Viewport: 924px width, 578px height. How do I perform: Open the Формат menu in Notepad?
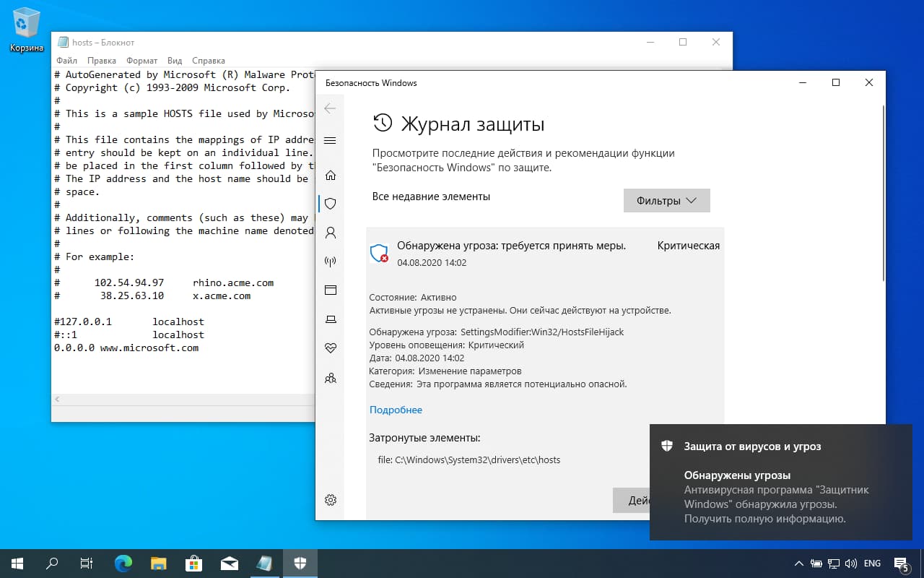tap(141, 60)
